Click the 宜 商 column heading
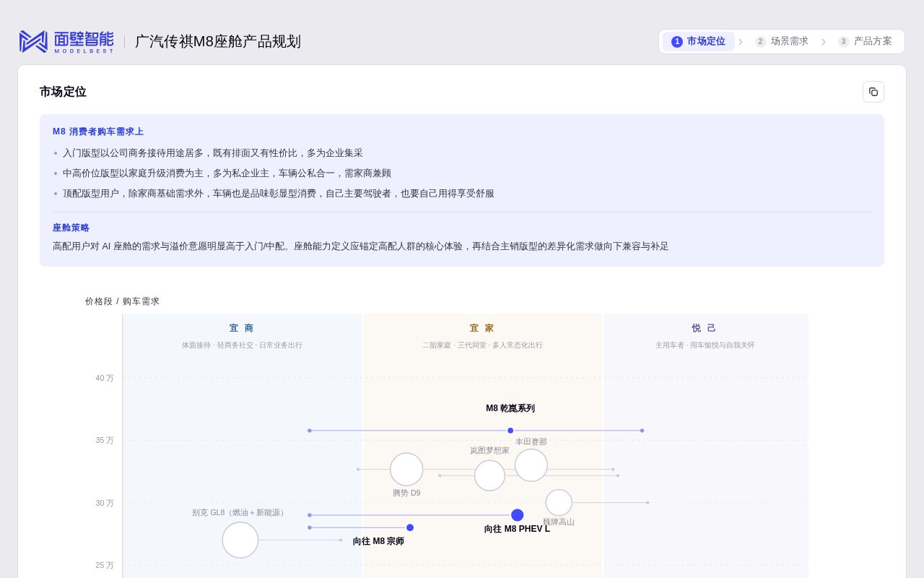The image size is (924, 578). click(242, 328)
